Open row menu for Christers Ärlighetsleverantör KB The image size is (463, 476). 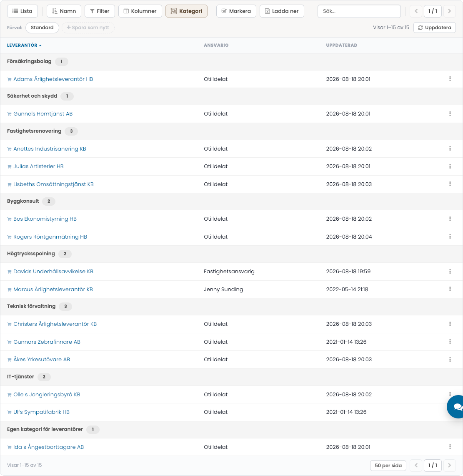pyautogui.click(x=450, y=324)
